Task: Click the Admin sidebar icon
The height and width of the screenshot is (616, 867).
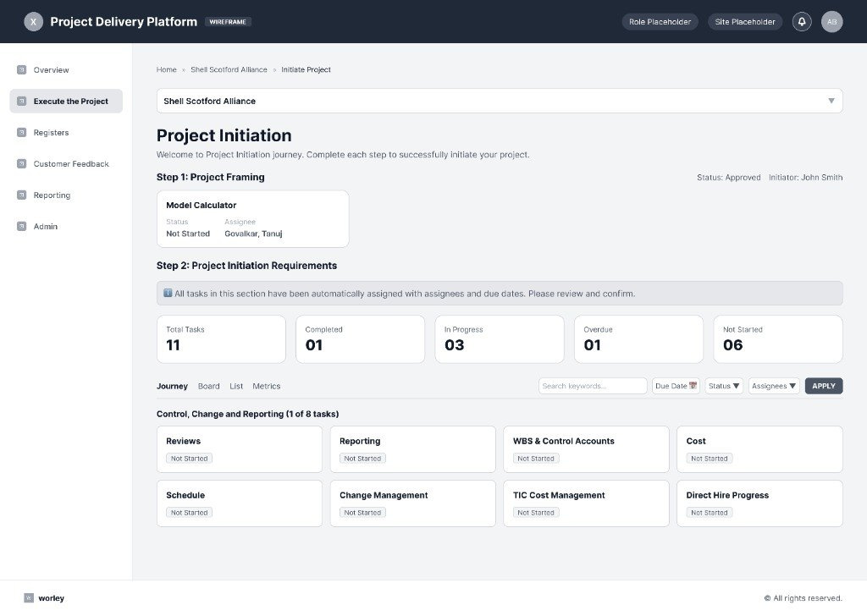Action: click(x=21, y=226)
